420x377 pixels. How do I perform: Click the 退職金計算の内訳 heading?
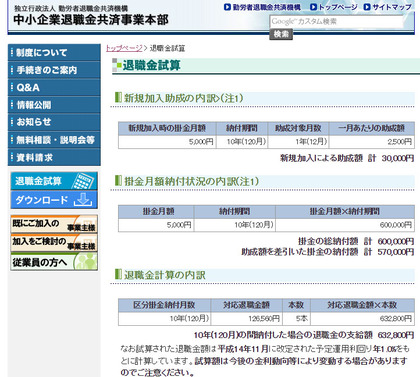point(165,275)
